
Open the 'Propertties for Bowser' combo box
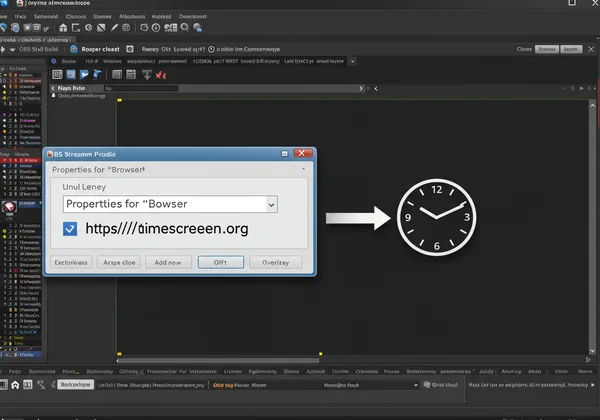[170, 204]
